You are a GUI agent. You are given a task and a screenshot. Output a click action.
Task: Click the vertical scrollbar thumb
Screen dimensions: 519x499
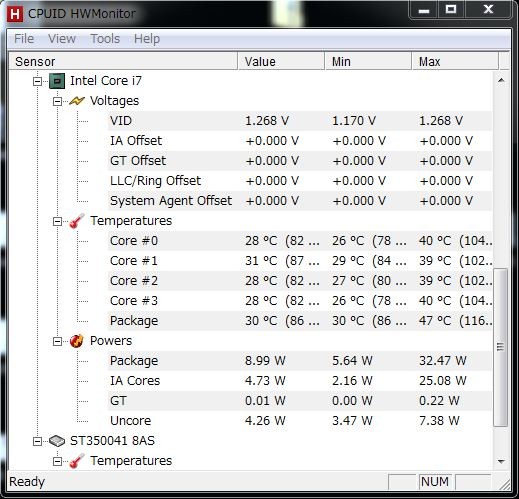[500, 347]
